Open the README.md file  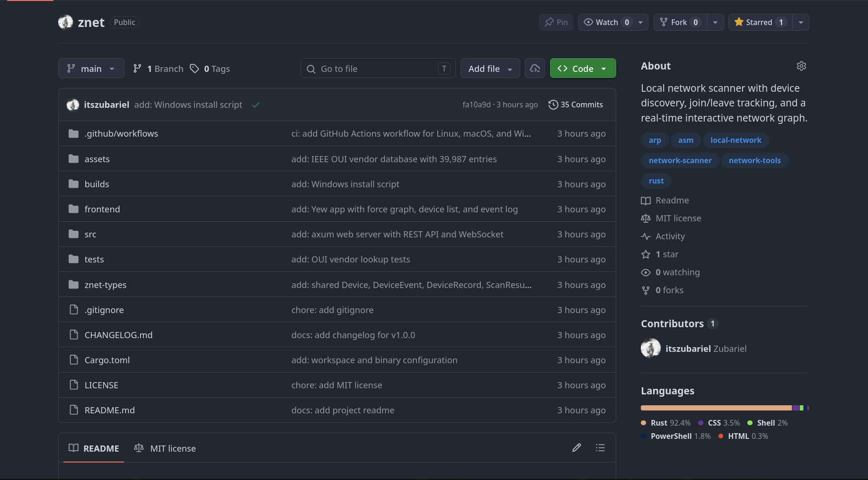pyautogui.click(x=110, y=410)
